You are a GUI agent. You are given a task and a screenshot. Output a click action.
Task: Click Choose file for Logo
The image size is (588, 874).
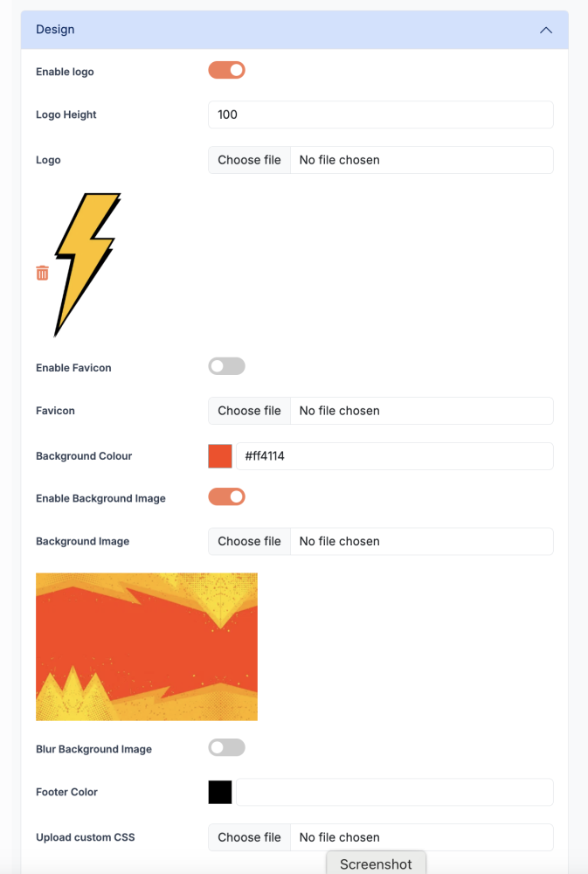pos(249,160)
